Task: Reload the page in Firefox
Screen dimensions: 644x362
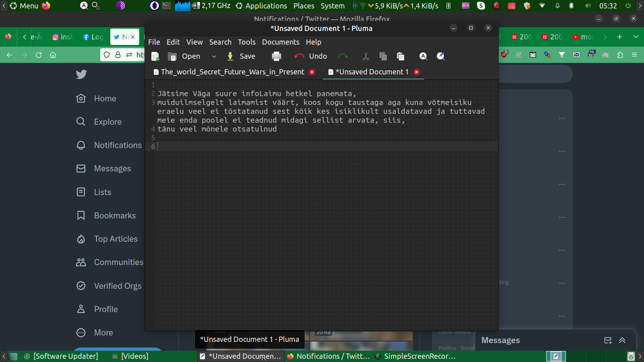Action: (39, 55)
